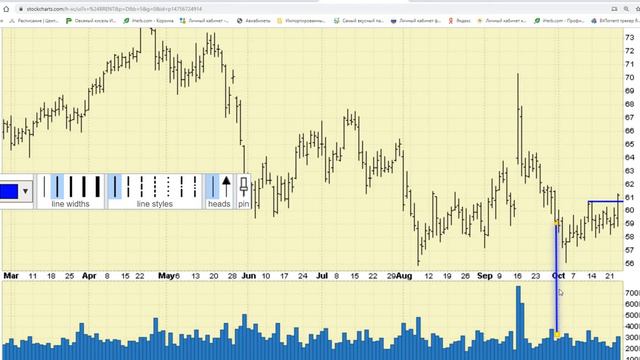Click the 'Jul' label on date axis

tap(322, 276)
